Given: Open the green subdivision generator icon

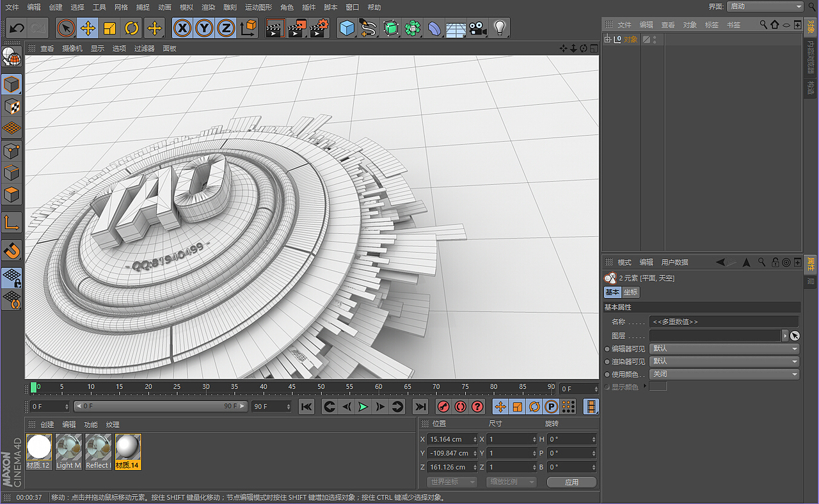Looking at the screenshot, I should pyautogui.click(x=390, y=28).
